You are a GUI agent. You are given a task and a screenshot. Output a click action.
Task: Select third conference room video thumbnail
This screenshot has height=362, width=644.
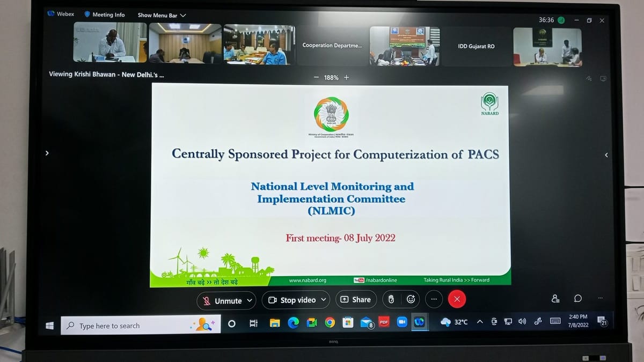click(259, 45)
